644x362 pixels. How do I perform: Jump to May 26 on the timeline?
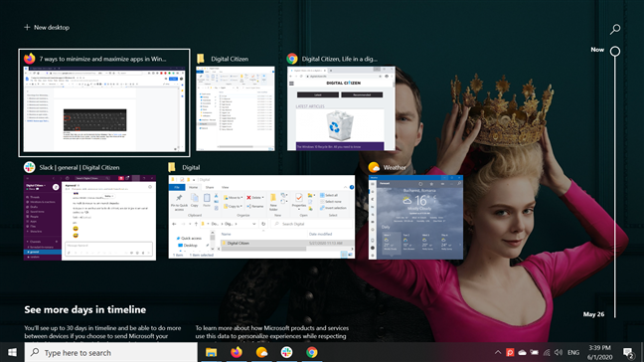coord(593,314)
